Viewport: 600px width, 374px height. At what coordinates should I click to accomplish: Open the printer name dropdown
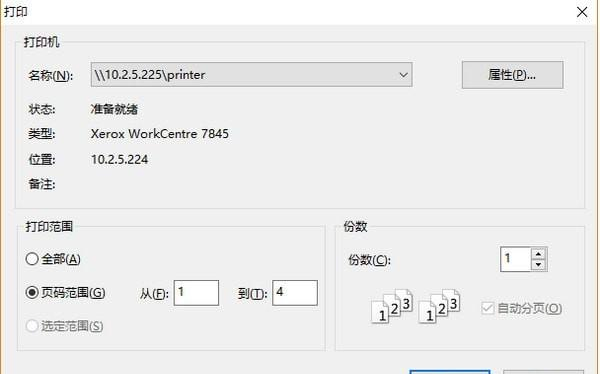coord(251,75)
